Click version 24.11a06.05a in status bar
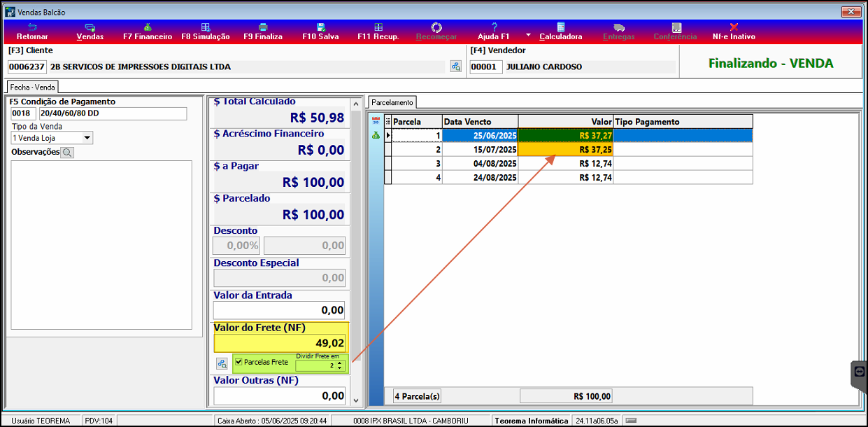The image size is (868, 427). (x=597, y=421)
